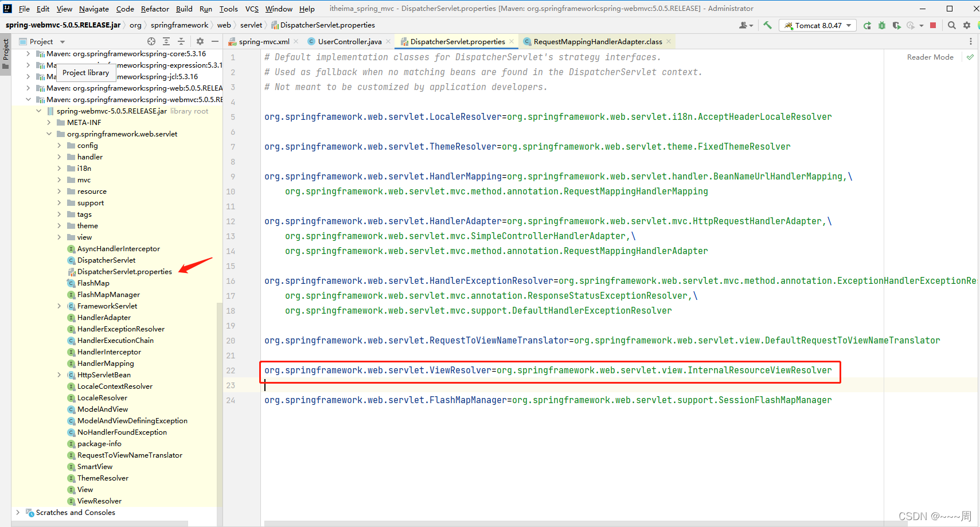Expand the FrameworkServlet class node

click(x=59, y=306)
